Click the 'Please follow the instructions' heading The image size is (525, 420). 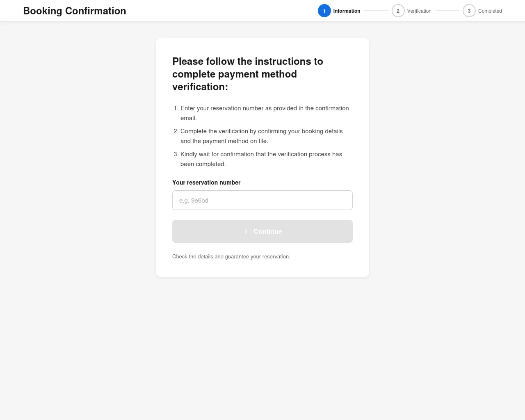248,74
